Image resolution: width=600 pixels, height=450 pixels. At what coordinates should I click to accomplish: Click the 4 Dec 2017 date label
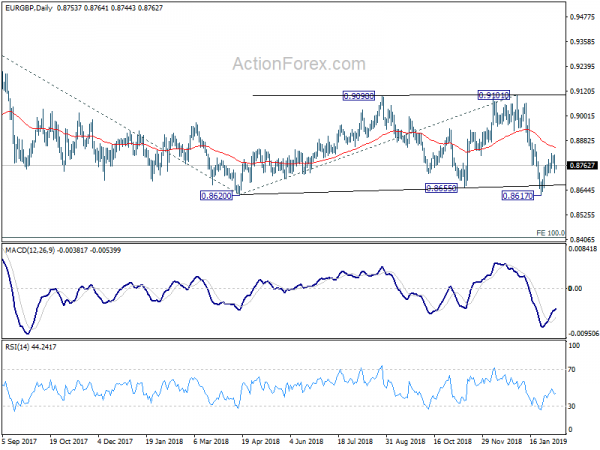pos(115,441)
